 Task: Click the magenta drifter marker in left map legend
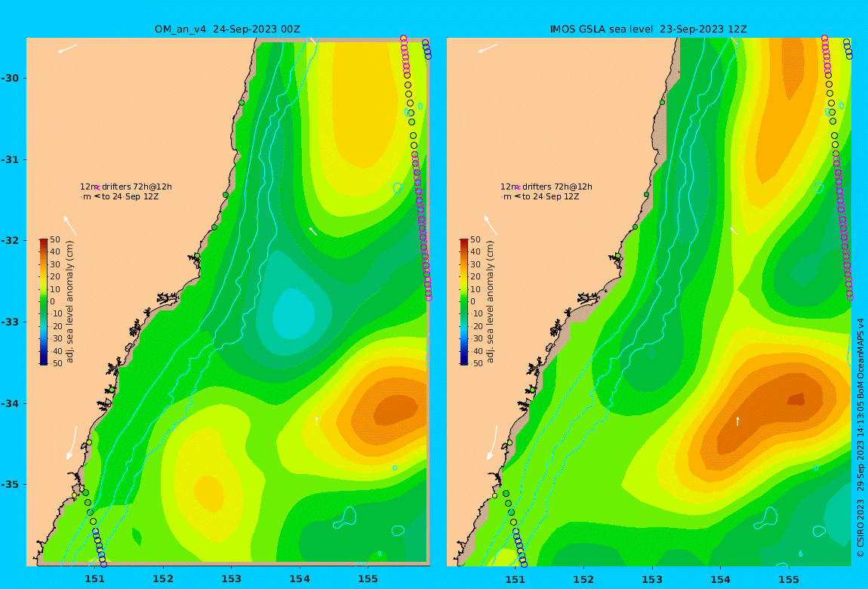pos(97,188)
